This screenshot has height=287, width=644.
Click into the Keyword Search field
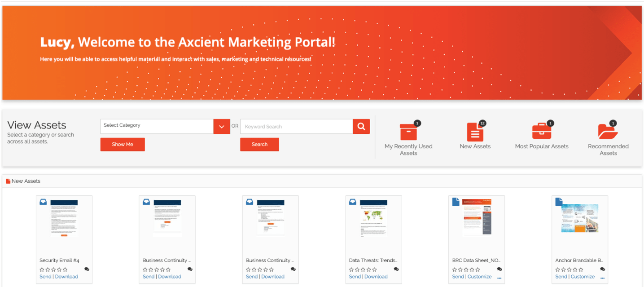click(297, 127)
